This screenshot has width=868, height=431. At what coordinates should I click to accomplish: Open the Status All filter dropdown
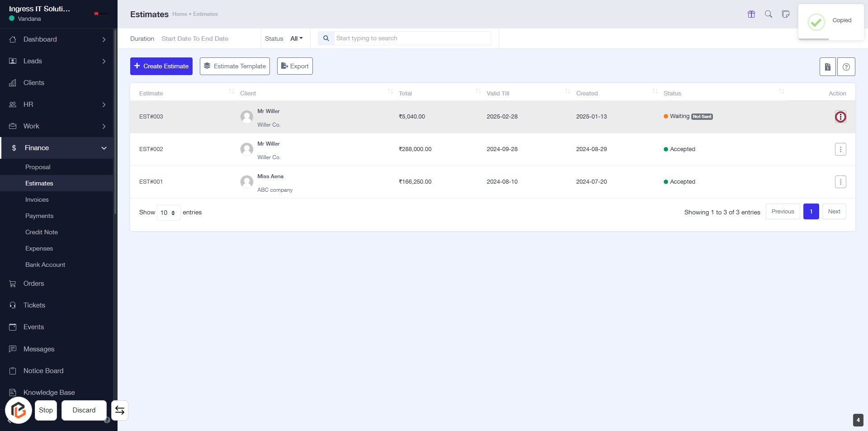pos(296,38)
